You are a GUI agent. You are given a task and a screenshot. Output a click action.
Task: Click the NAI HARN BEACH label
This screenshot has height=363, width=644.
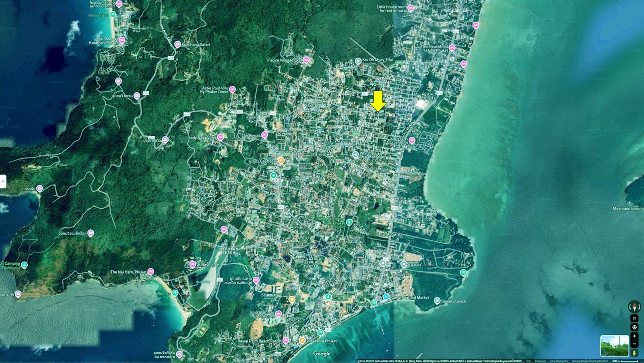click(x=229, y=251)
